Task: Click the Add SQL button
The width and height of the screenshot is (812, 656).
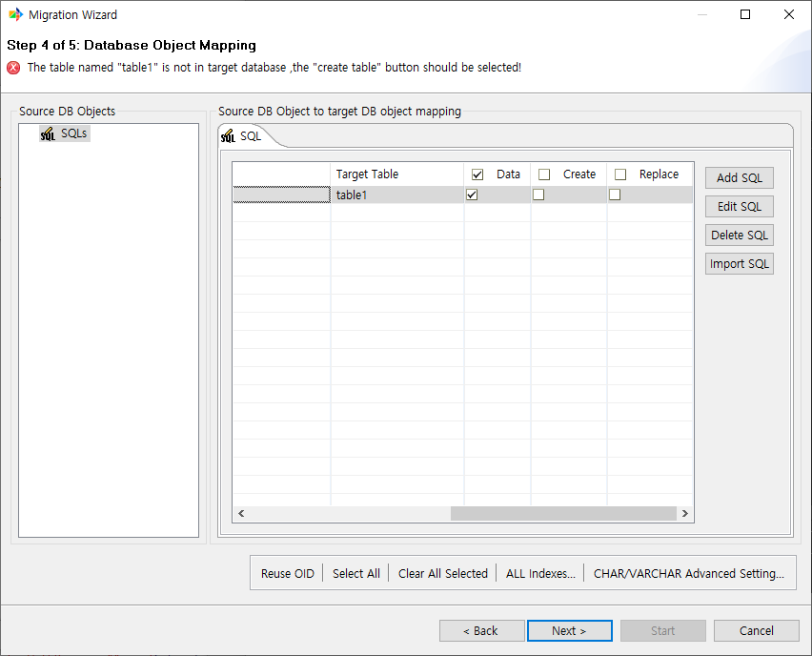Action: 739,177
